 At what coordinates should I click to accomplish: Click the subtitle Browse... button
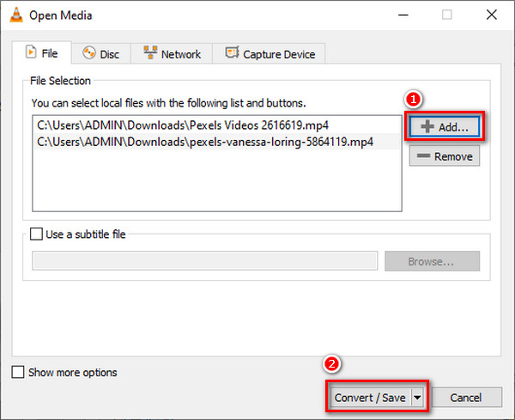432,261
